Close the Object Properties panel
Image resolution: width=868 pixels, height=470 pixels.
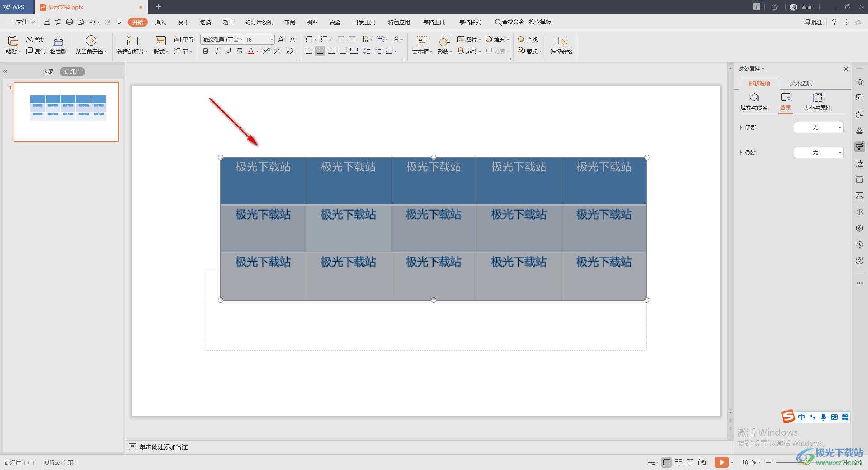tap(846, 69)
